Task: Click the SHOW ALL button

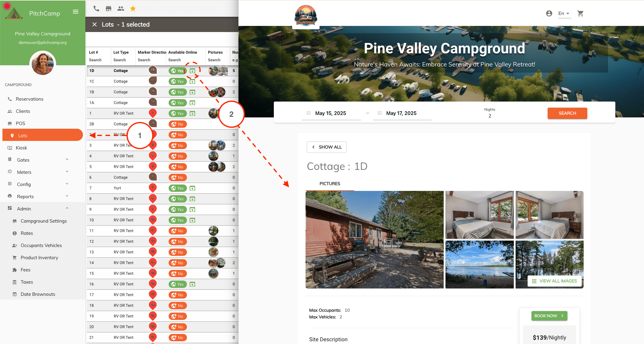Action: [327, 147]
